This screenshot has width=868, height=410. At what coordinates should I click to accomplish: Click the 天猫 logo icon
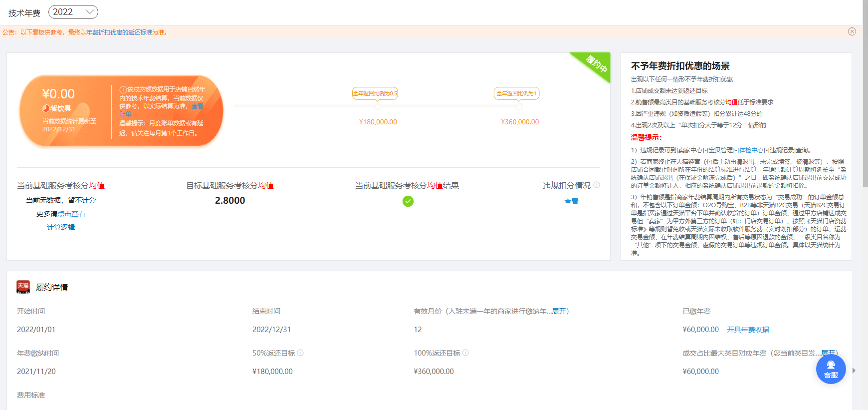[x=23, y=287]
